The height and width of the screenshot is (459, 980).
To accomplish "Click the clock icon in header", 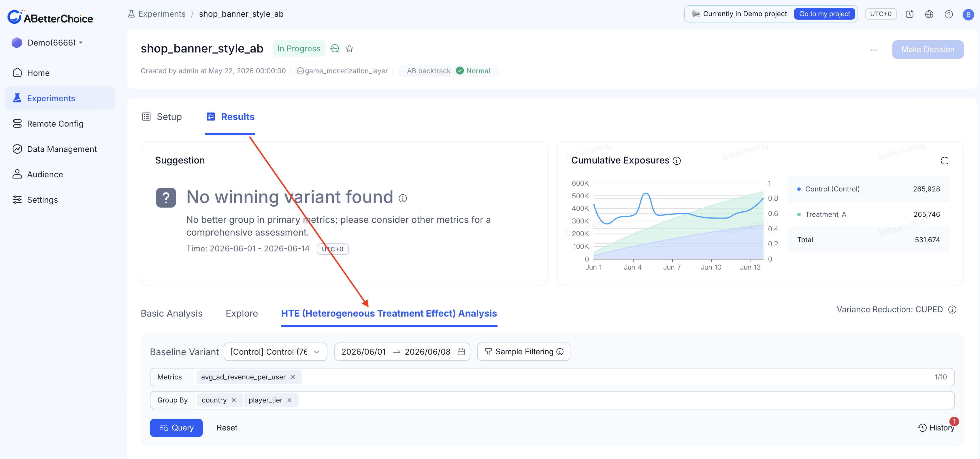I will click(x=910, y=14).
